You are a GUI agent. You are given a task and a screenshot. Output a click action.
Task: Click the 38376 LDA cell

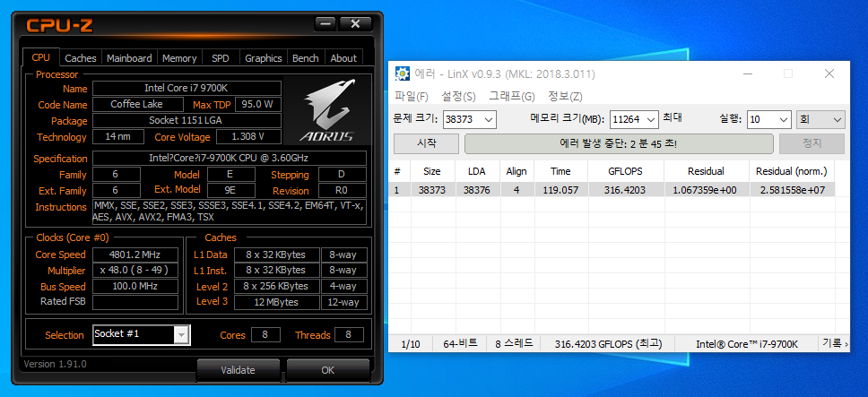tap(477, 190)
